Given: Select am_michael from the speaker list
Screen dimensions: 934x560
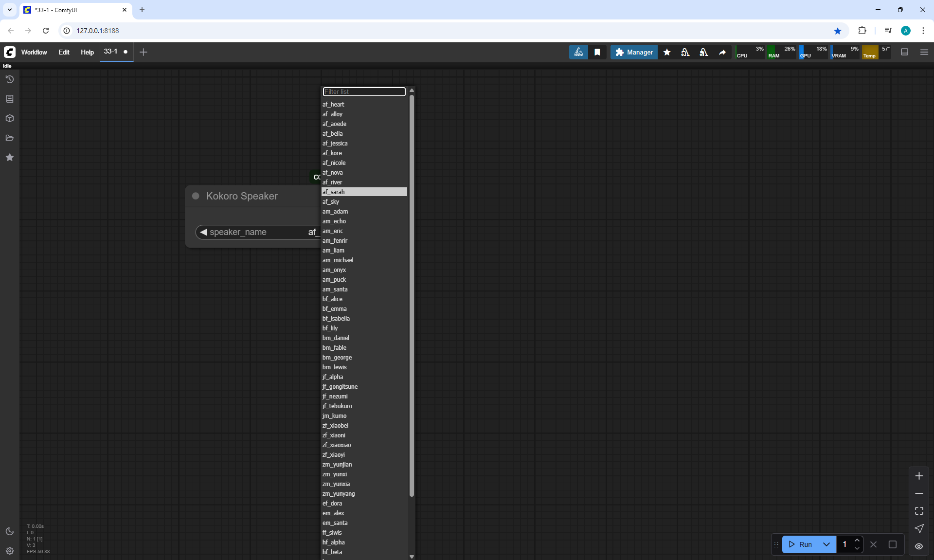Looking at the screenshot, I should pyautogui.click(x=338, y=260).
